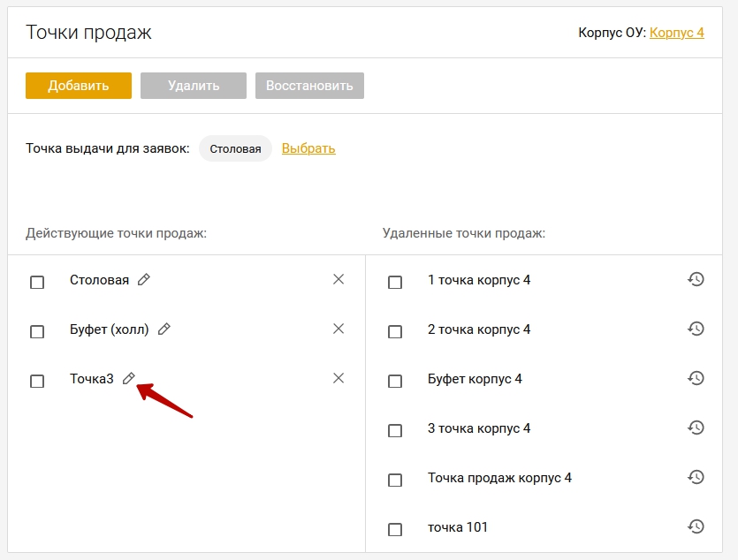738x560 pixels.
Task: Restore 2 точка корпус 4 via history icon
Action: tap(696, 329)
